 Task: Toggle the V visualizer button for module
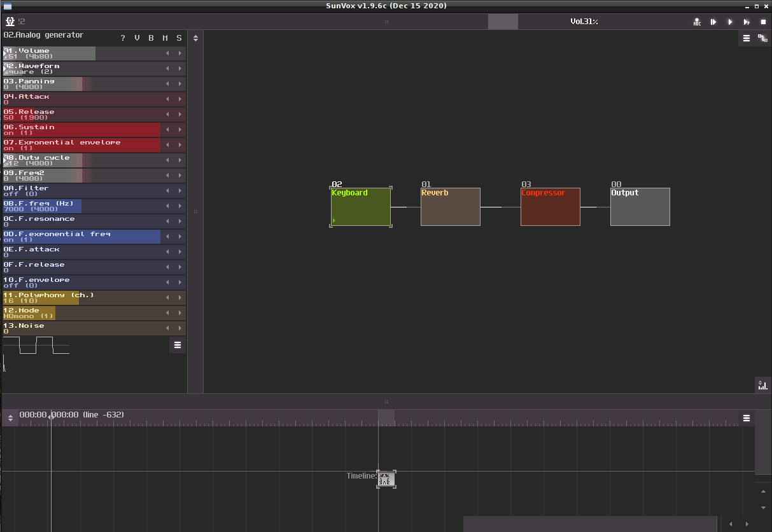coord(137,38)
